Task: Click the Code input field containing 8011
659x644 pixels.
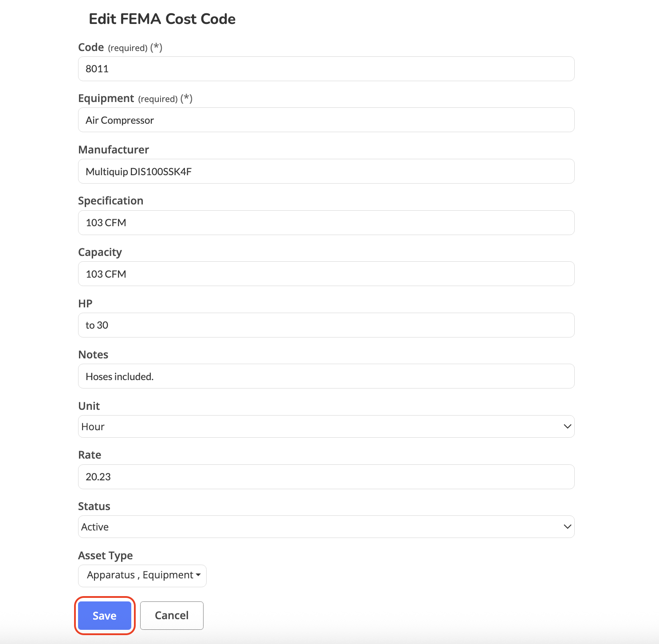Action: (326, 69)
